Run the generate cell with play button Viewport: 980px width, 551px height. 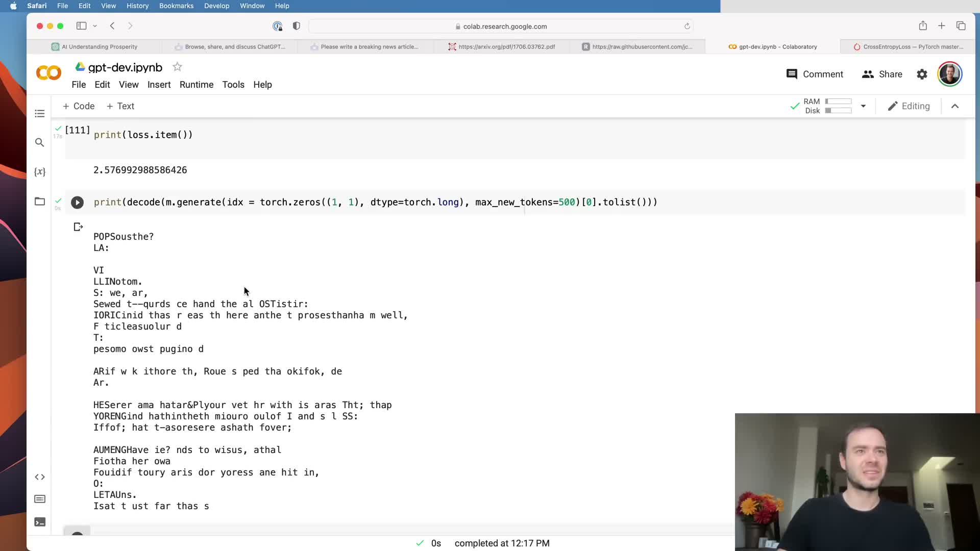point(77,203)
